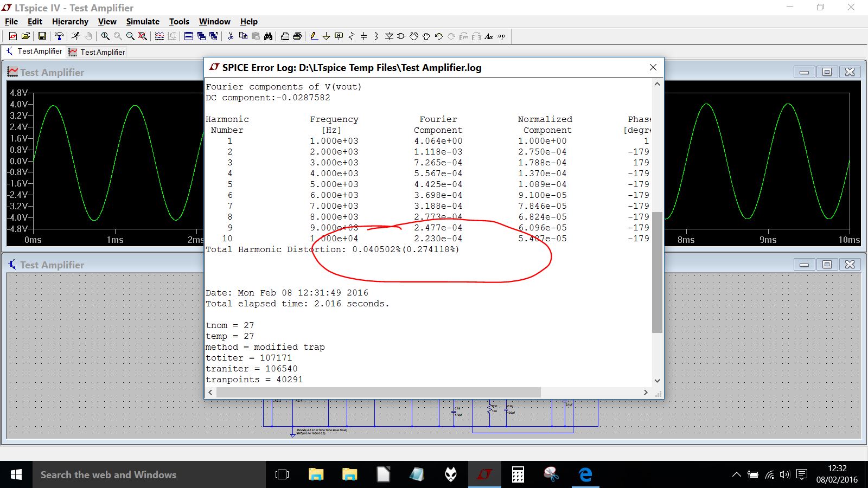Run simulation with the running man icon
This screenshot has height=488, width=868.
click(x=76, y=36)
